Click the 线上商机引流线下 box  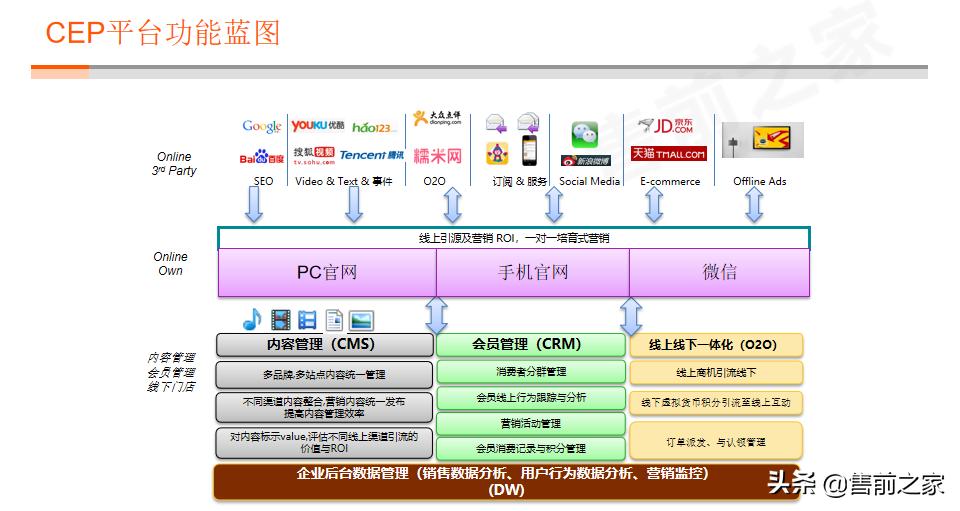pyautogui.click(x=716, y=372)
